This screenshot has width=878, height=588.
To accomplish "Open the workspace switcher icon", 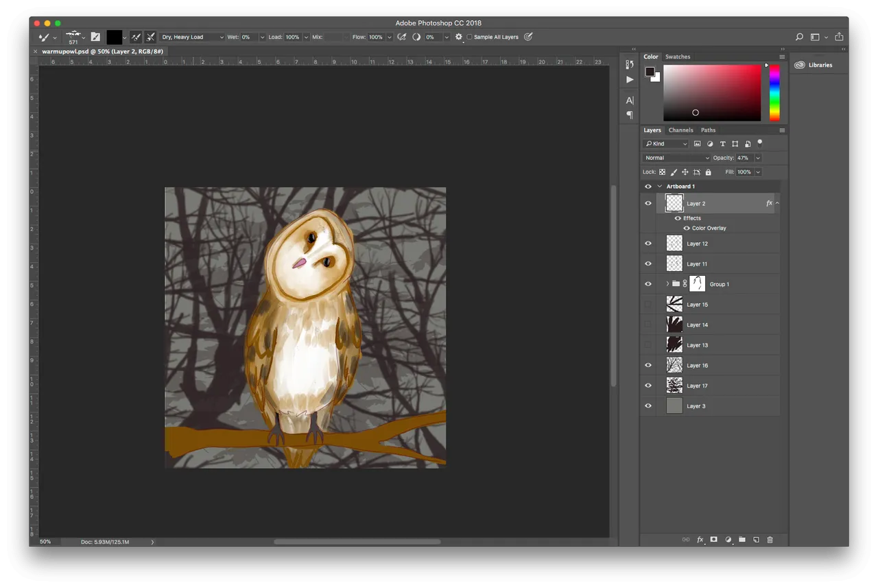I will [x=815, y=37].
